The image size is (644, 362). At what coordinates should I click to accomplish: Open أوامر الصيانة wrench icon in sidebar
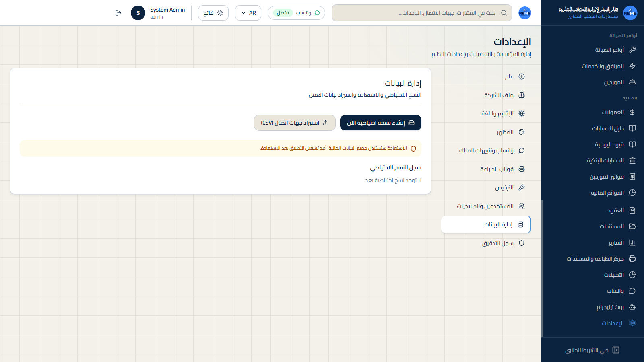click(x=632, y=50)
